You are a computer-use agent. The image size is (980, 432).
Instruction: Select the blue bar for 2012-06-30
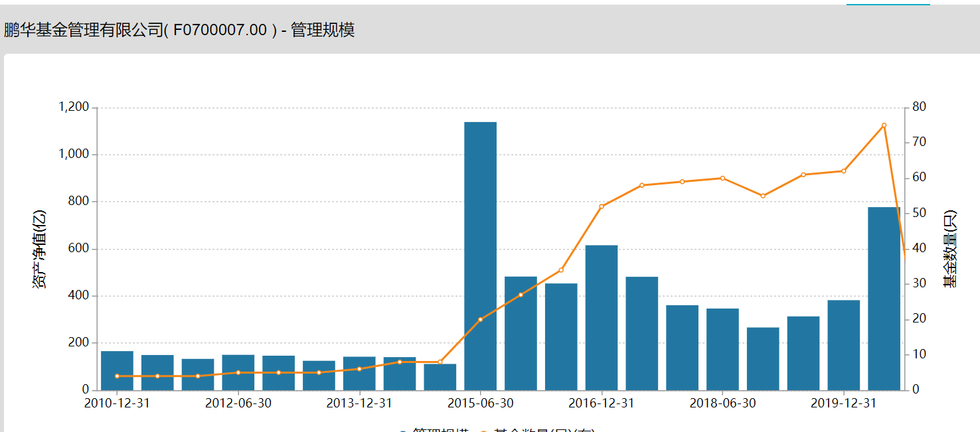pyautogui.click(x=238, y=372)
